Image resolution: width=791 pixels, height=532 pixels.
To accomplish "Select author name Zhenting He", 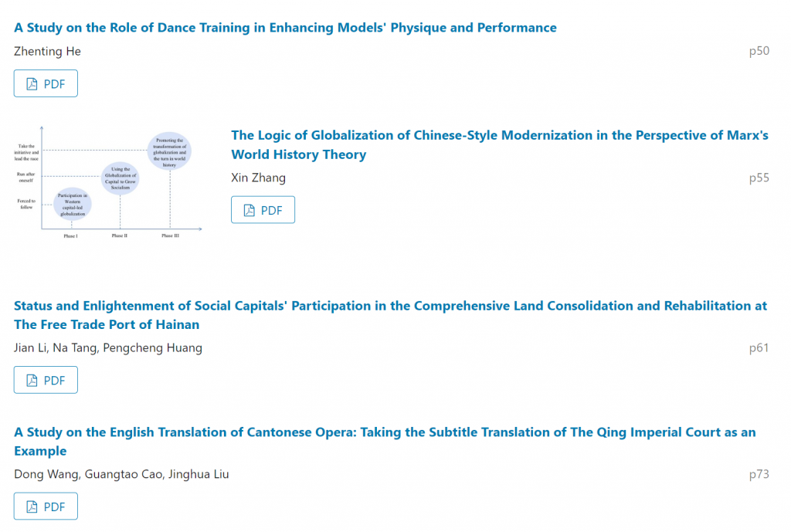I will point(47,52).
